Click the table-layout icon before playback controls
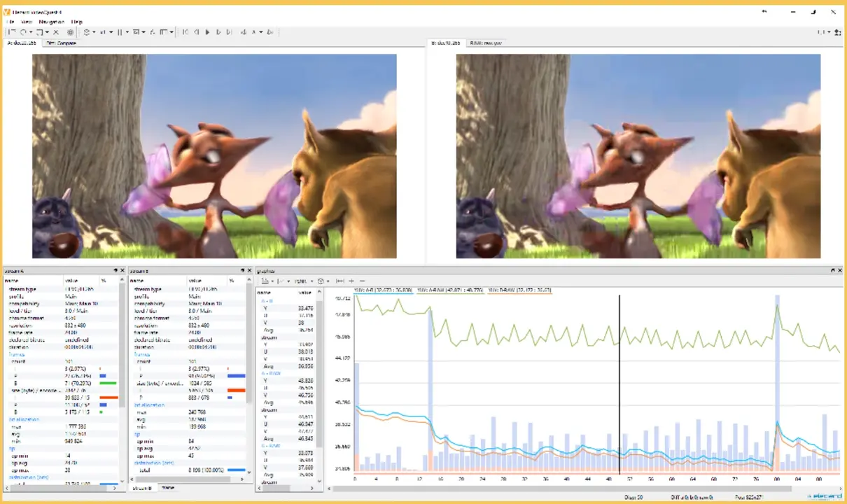The width and height of the screenshot is (847, 504). [164, 32]
